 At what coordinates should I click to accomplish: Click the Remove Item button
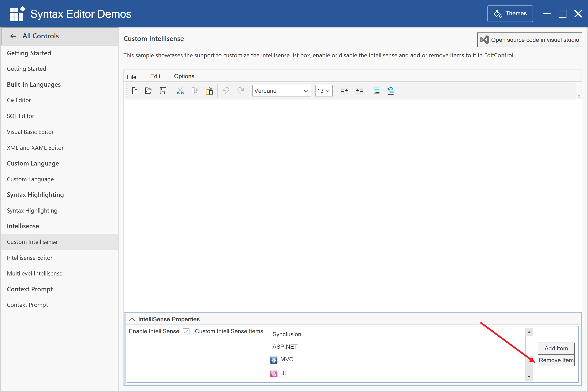click(556, 360)
